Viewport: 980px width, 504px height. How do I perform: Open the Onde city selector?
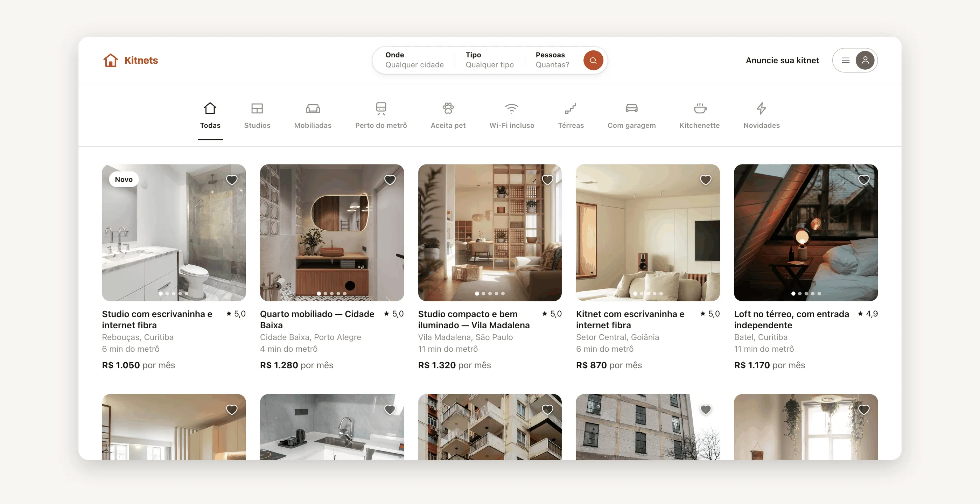point(414,60)
